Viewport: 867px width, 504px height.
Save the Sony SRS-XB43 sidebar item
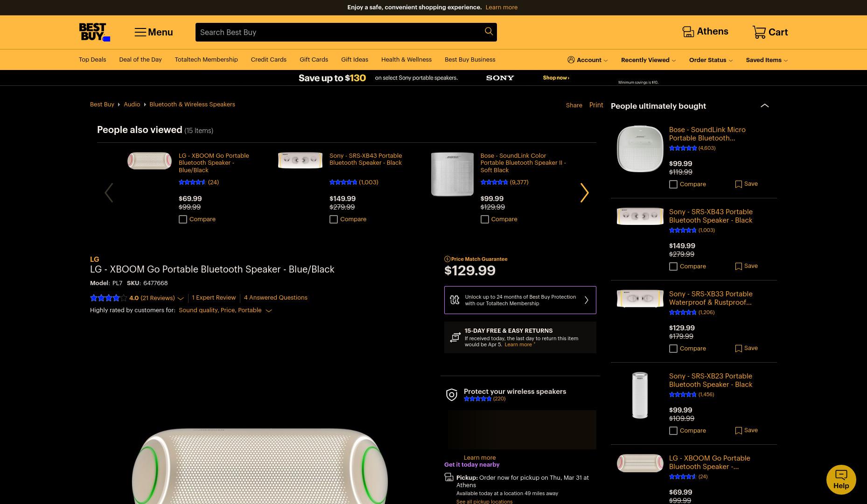click(738, 266)
